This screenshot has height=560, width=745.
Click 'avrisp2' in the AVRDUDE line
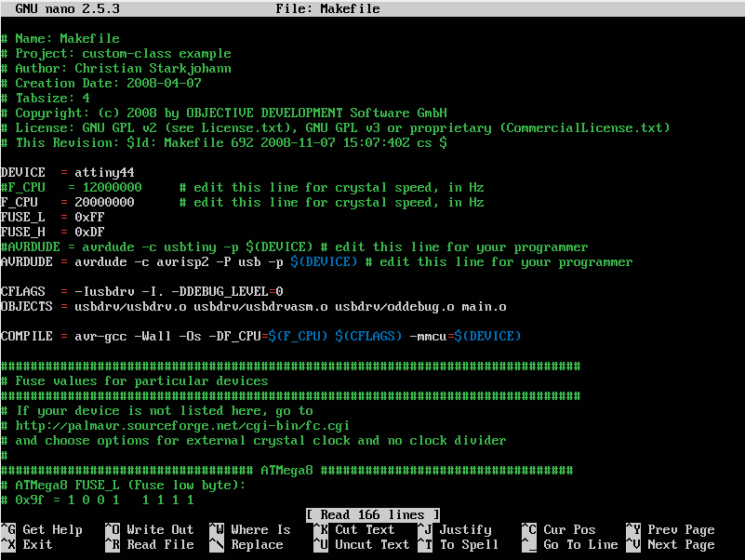point(183,262)
